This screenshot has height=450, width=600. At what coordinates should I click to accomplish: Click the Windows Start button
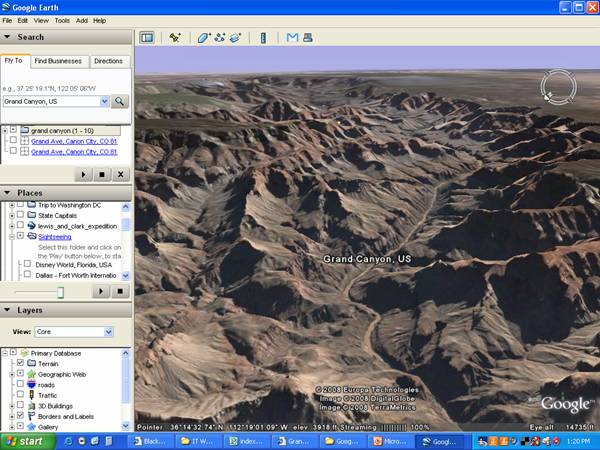point(24,440)
